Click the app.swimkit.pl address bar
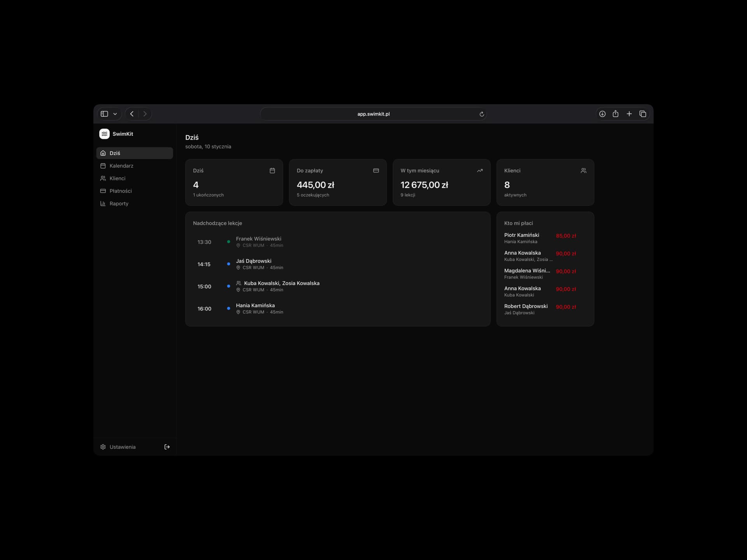 tap(373, 114)
